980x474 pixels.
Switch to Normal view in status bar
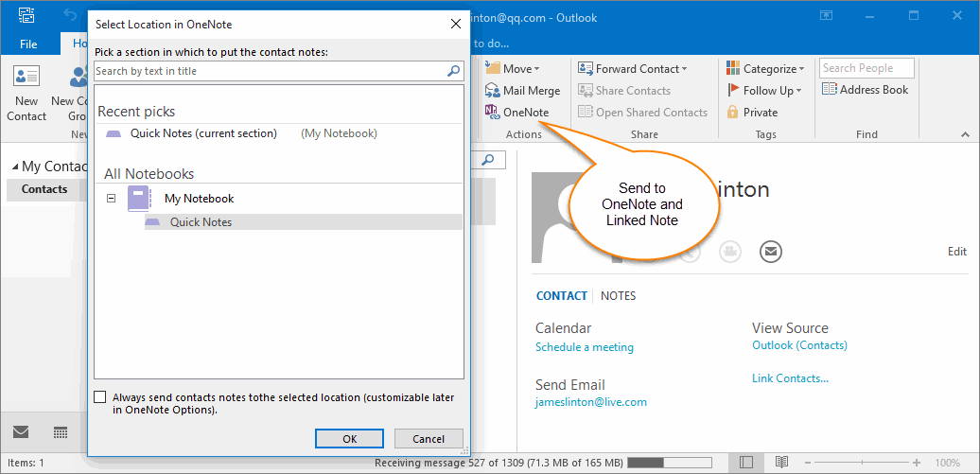745,463
